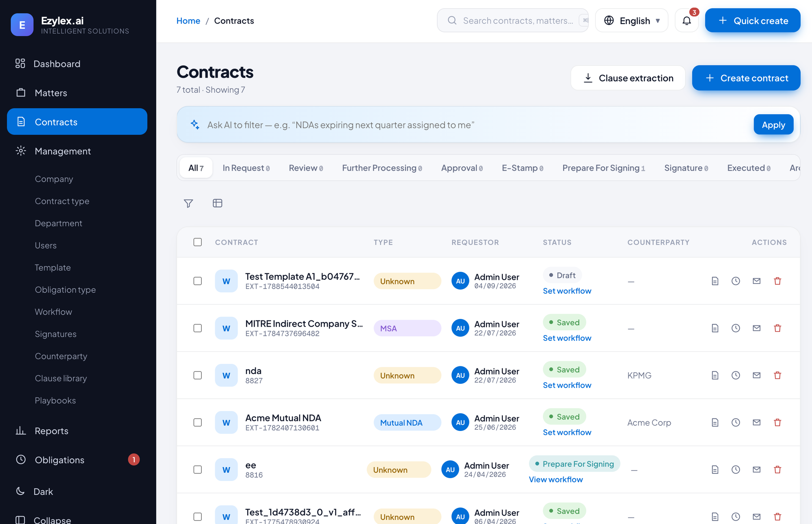This screenshot has height=524, width=812.
Task: Click the Ezylex.ai logo icon
Action: point(22,25)
